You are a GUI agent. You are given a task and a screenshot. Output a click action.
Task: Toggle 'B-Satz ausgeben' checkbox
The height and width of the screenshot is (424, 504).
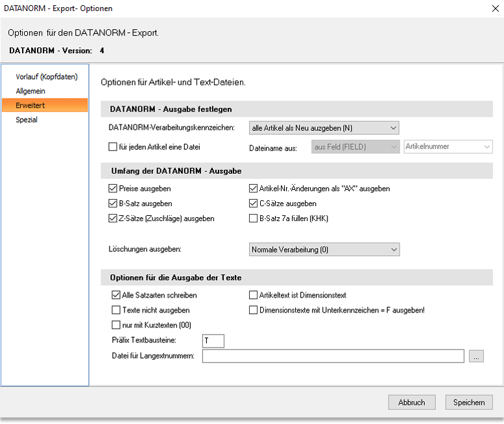(x=112, y=204)
